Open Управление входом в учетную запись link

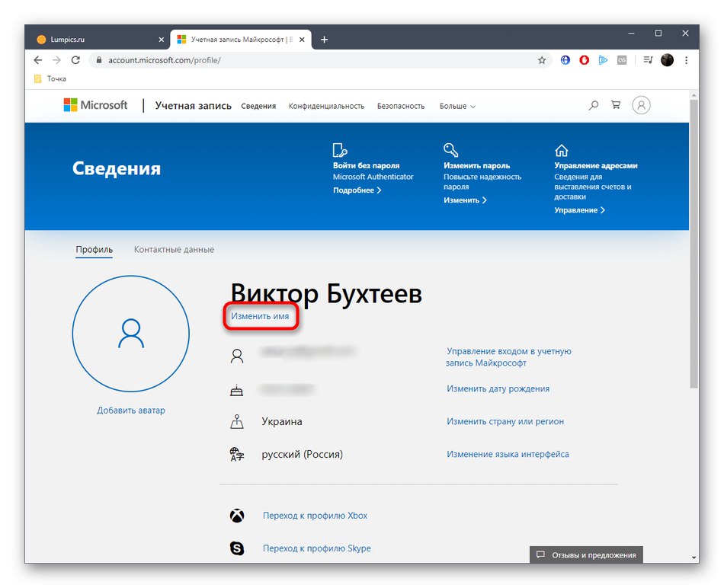click(x=509, y=357)
